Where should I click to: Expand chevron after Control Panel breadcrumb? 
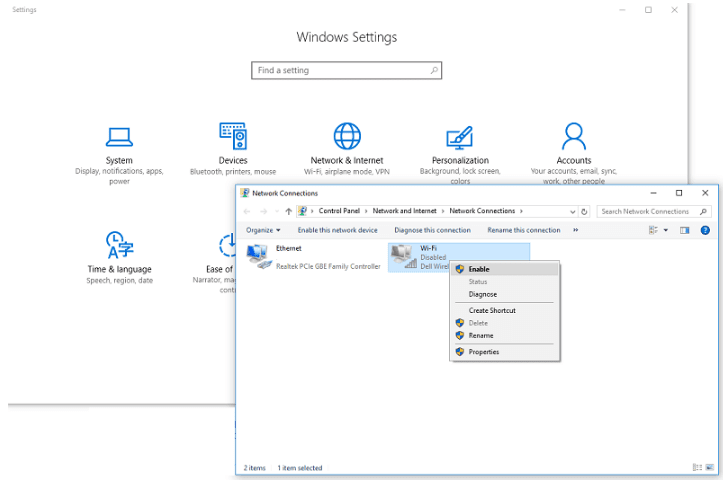click(x=366, y=211)
